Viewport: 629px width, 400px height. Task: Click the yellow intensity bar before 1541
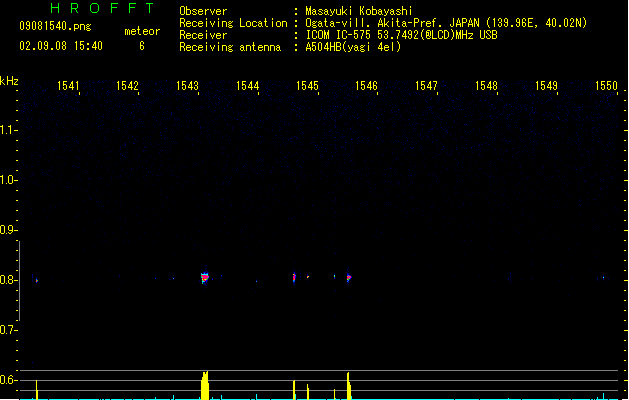37,390
